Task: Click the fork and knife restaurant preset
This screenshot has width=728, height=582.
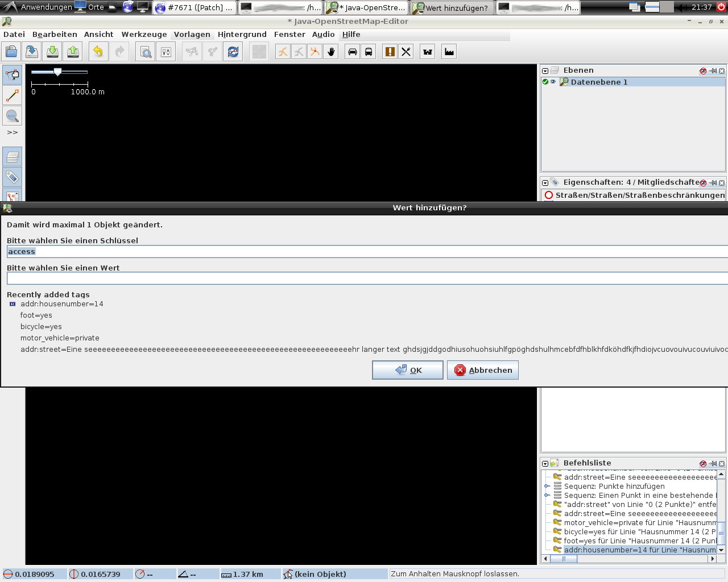Action: (406, 52)
